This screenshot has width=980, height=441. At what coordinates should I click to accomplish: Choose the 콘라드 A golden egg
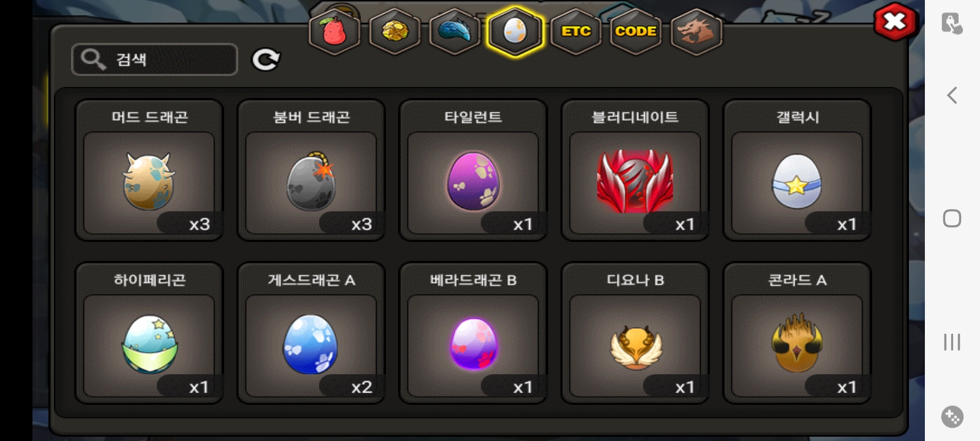click(797, 333)
